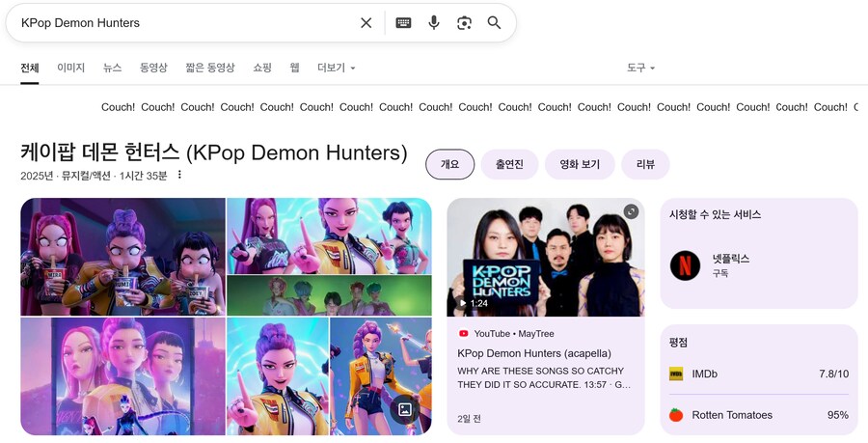The height and width of the screenshot is (443, 868).
Task: Open the purple-haired pointing girl thumbnail
Action: 278,376
